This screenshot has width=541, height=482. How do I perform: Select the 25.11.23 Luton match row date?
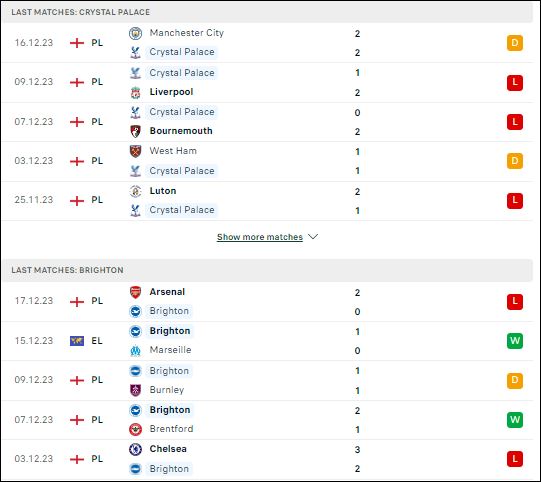pyautogui.click(x=34, y=200)
